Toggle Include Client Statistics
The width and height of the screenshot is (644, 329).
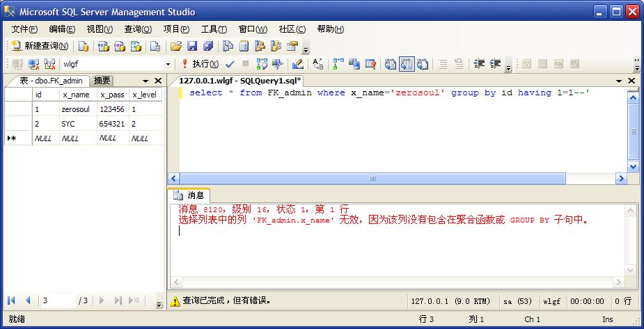pos(354,64)
